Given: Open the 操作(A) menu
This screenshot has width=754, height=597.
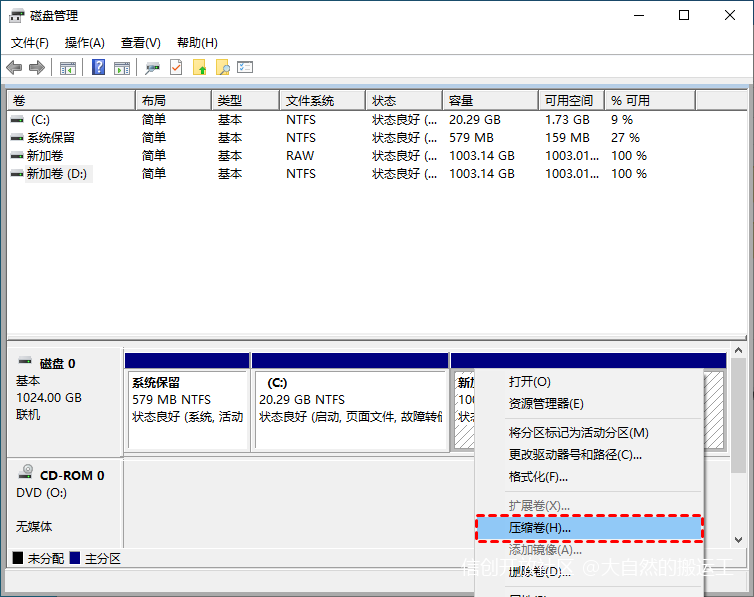Looking at the screenshot, I should [x=85, y=43].
